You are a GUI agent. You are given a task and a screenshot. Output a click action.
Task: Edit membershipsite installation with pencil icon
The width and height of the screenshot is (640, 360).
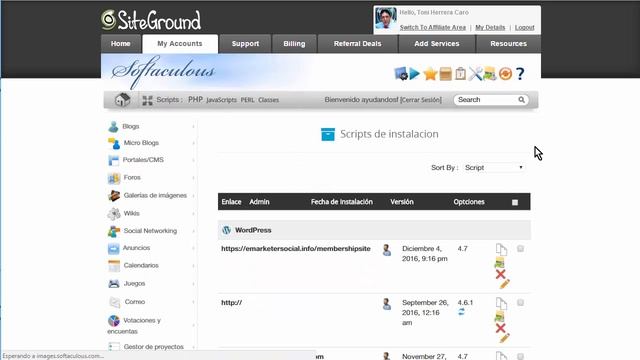click(x=504, y=284)
